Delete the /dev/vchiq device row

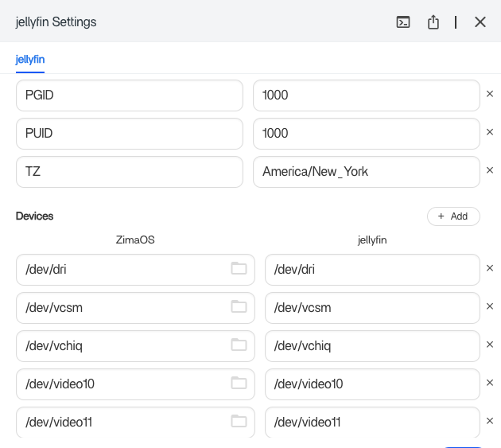coord(490,345)
